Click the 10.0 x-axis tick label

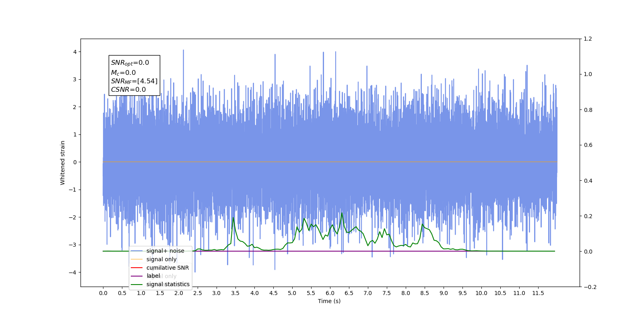pyautogui.click(x=481, y=293)
